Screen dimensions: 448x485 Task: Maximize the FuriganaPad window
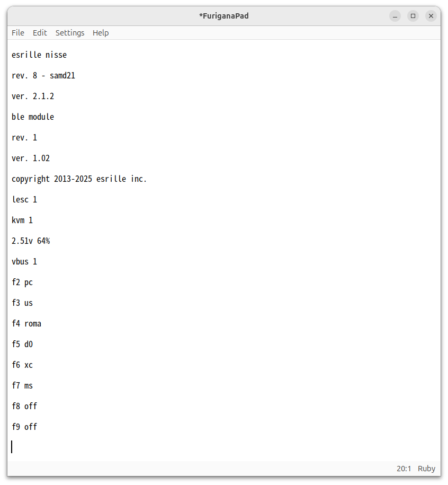(x=413, y=16)
